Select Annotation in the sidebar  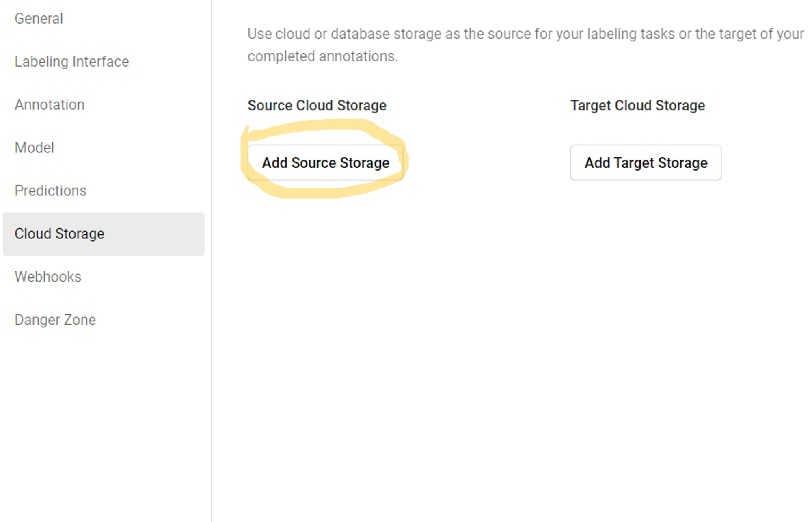[50, 105]
